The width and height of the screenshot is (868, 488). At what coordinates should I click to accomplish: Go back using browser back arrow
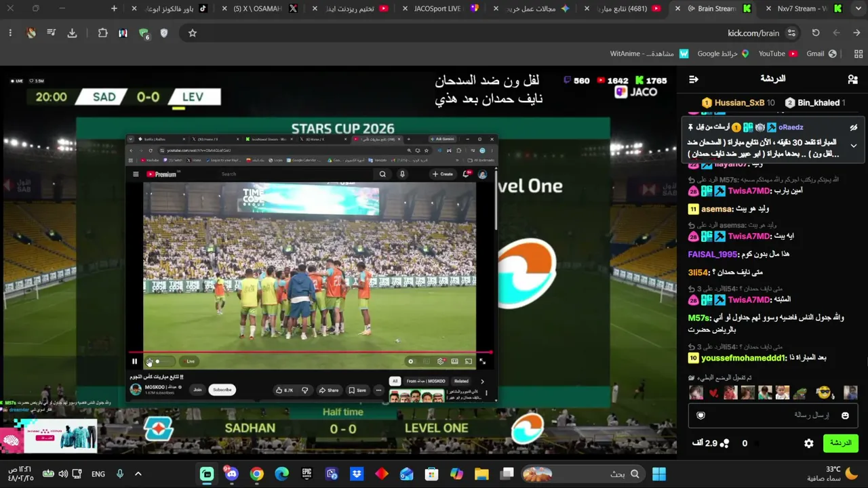pos(857,33)
